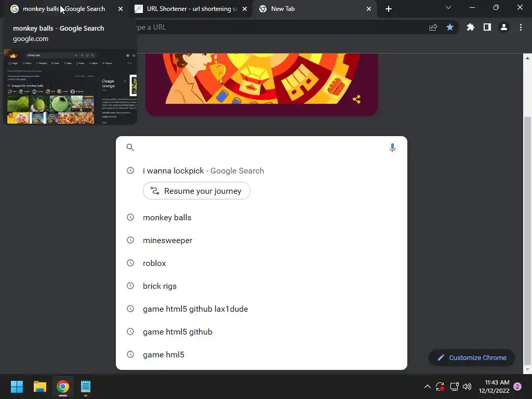532x399 pixels.
Task: Click scrollbar down arrow
Action: (527, 369)
